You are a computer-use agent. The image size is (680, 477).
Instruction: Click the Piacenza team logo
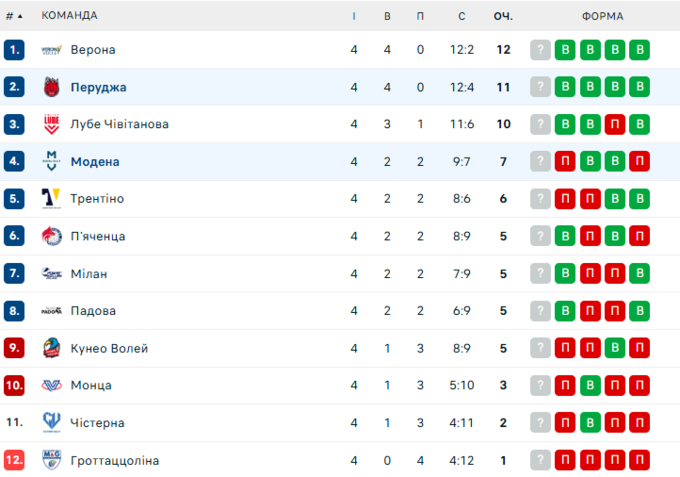(52, 236)
